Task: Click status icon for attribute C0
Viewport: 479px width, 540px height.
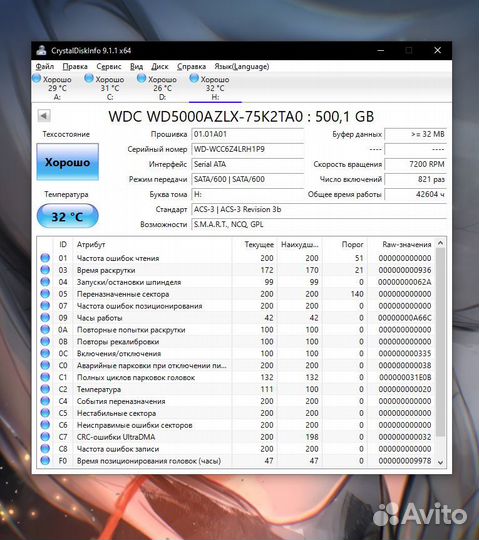Action: 45,365
